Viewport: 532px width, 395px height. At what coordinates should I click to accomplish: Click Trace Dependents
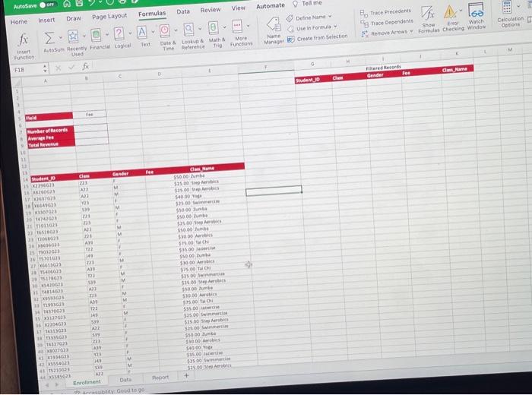(387, 23)
